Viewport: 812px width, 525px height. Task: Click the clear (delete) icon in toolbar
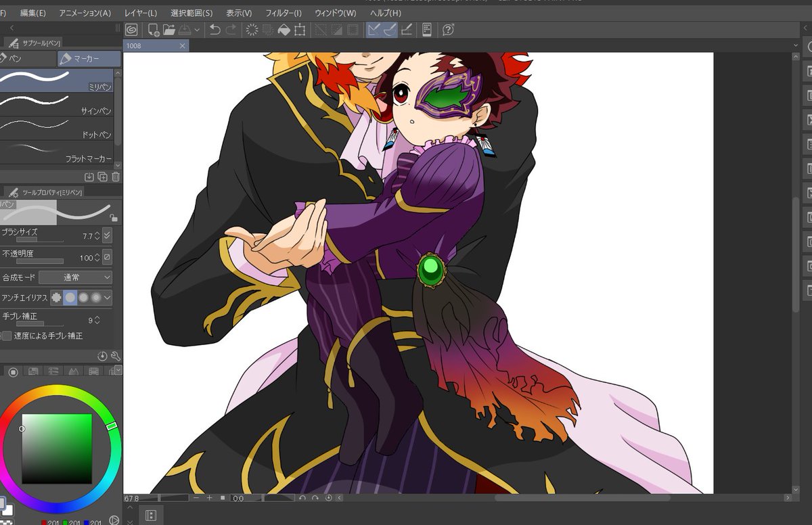tap(252, 30)
